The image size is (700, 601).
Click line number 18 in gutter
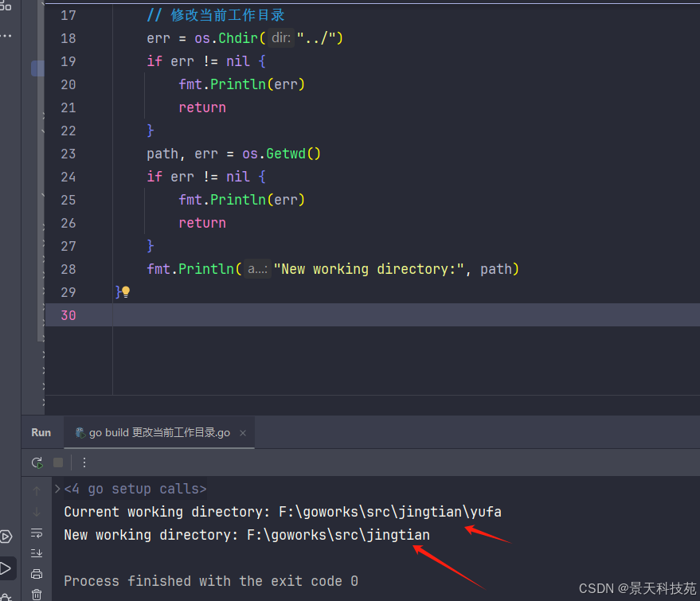click(68, 38)
